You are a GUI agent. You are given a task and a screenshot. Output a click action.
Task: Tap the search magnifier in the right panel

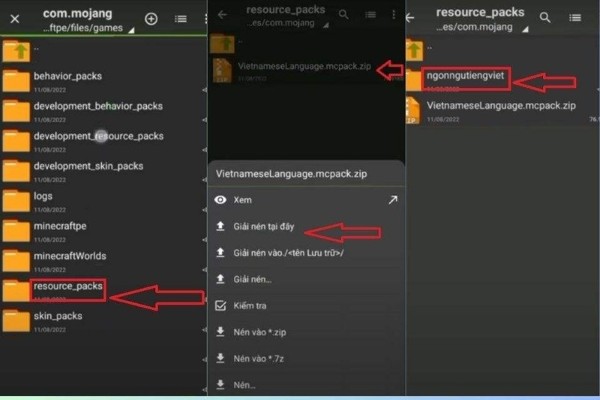coord(545,17)
